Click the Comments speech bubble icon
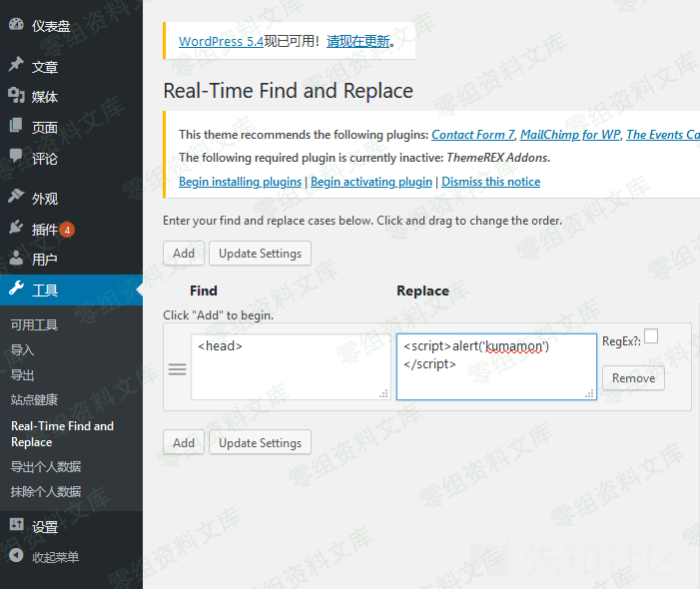 click(x=16, y=158)
